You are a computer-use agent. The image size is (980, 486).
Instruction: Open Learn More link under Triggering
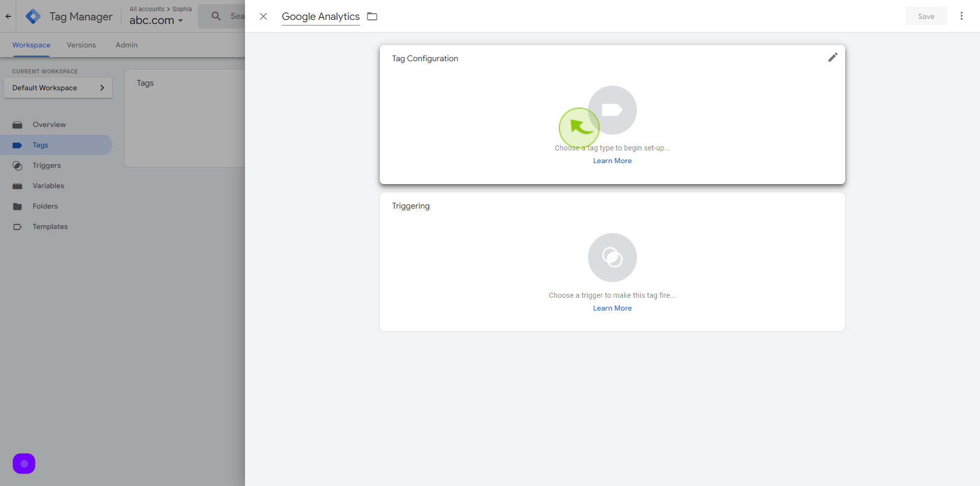612,308
